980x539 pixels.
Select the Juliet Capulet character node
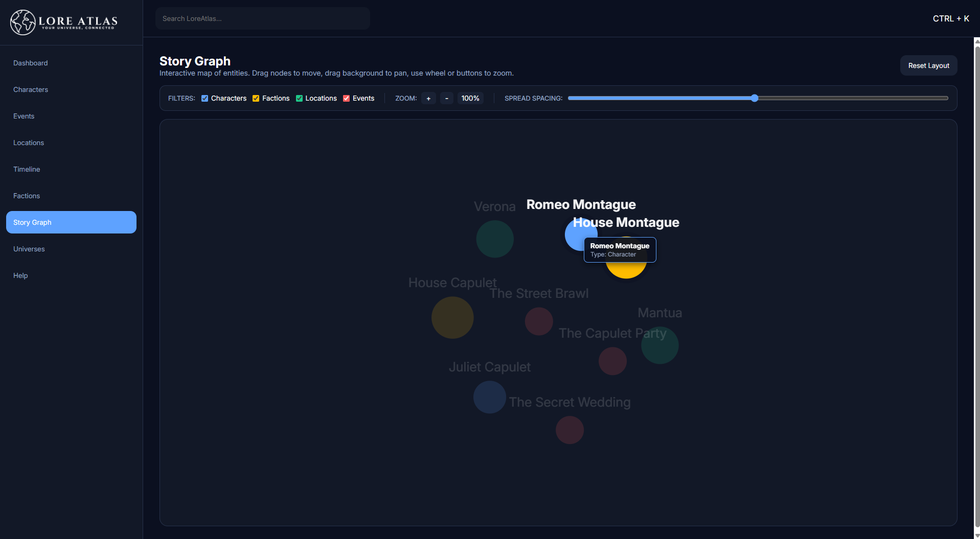click(489, 397)
